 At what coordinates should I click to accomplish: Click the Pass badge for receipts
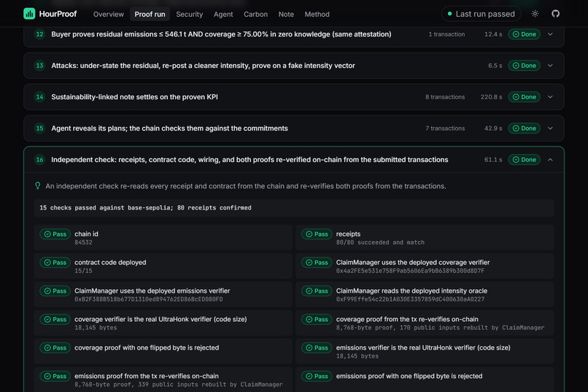317,234
